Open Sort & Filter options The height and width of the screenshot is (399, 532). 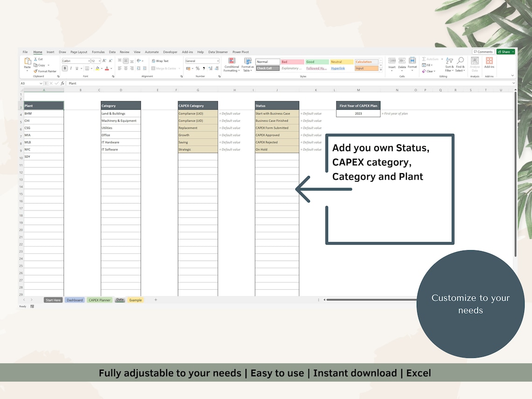(450, 64)
